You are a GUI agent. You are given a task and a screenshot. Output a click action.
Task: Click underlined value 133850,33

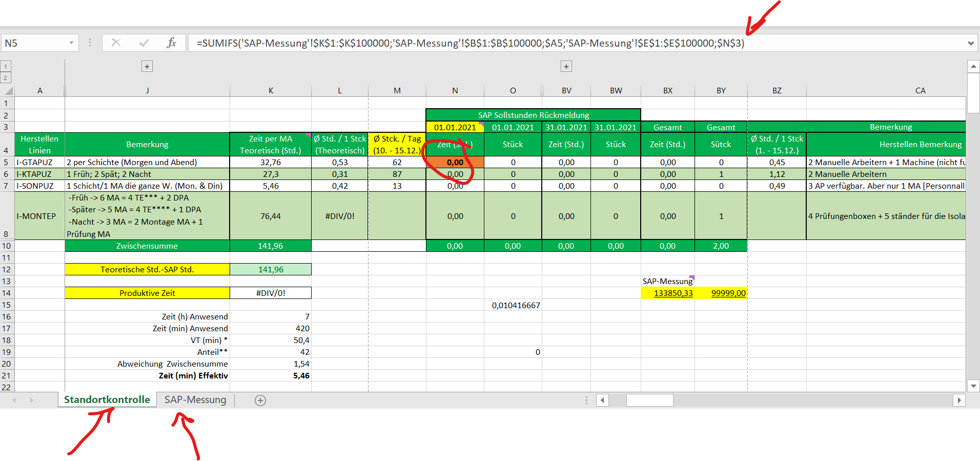point(668,293)
